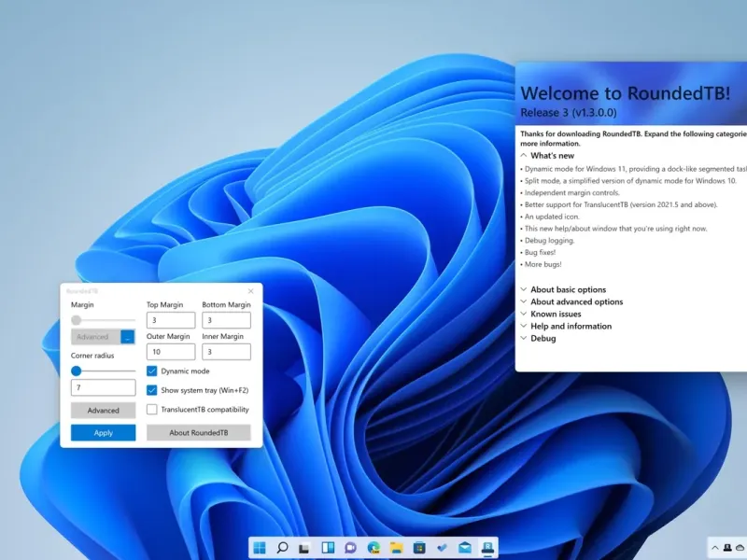The height and width of the screenshot is (560, 747).
Task: Click the Bottom Margin input field
Action: click(226, 320)
